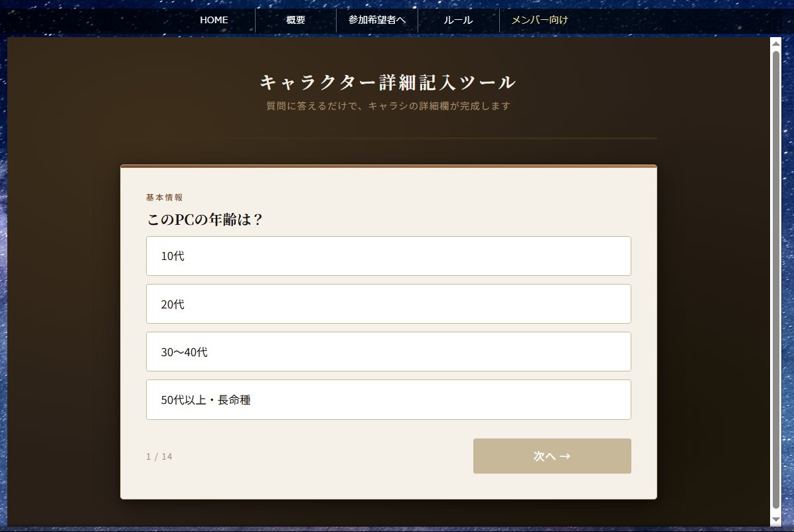This screenshot has height=532, width=794.
Task: Open the 概要 navigation item
Action: pyautogui.click(x=295, y=21)
